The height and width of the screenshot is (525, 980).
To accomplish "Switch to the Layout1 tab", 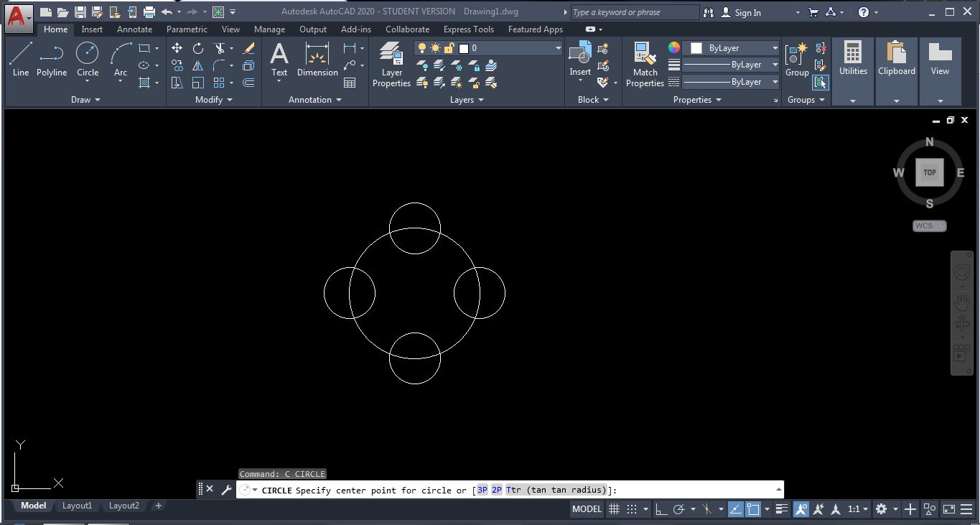I will click(x=77, y=506).
